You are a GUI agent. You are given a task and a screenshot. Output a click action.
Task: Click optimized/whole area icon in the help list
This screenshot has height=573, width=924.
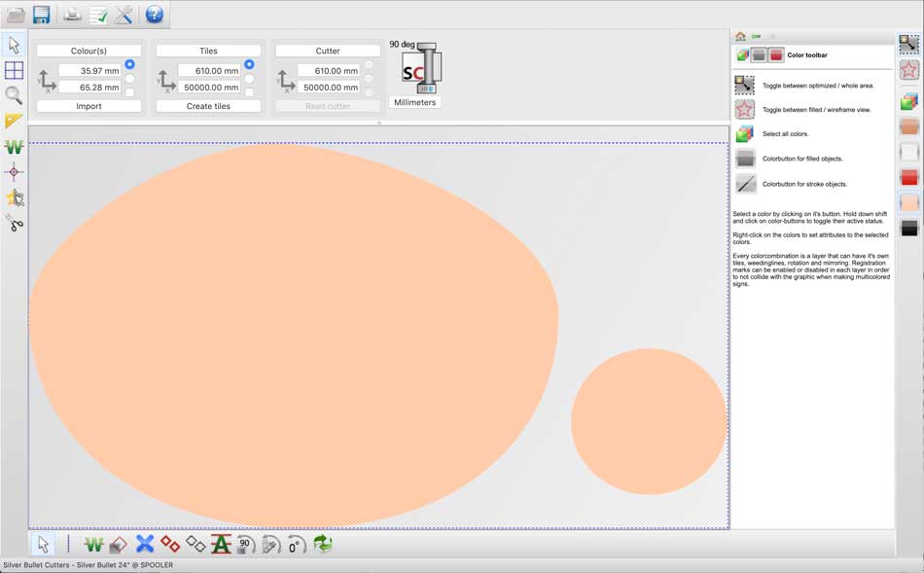(745, 85)
